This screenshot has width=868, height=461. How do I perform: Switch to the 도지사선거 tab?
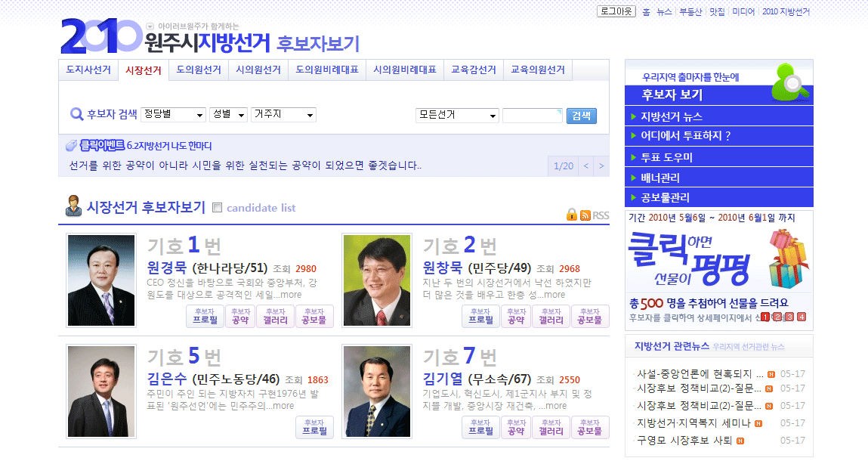pyautogui.click(x=88, y=70)
